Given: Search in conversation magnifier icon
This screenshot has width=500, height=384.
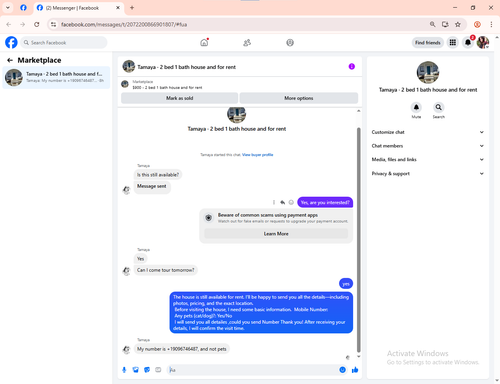Looking at the screenshot, I should (439, 107).
